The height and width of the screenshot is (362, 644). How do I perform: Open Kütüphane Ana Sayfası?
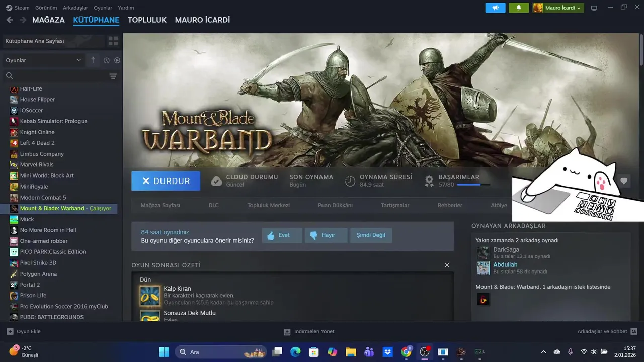click(x=53, y=41)
